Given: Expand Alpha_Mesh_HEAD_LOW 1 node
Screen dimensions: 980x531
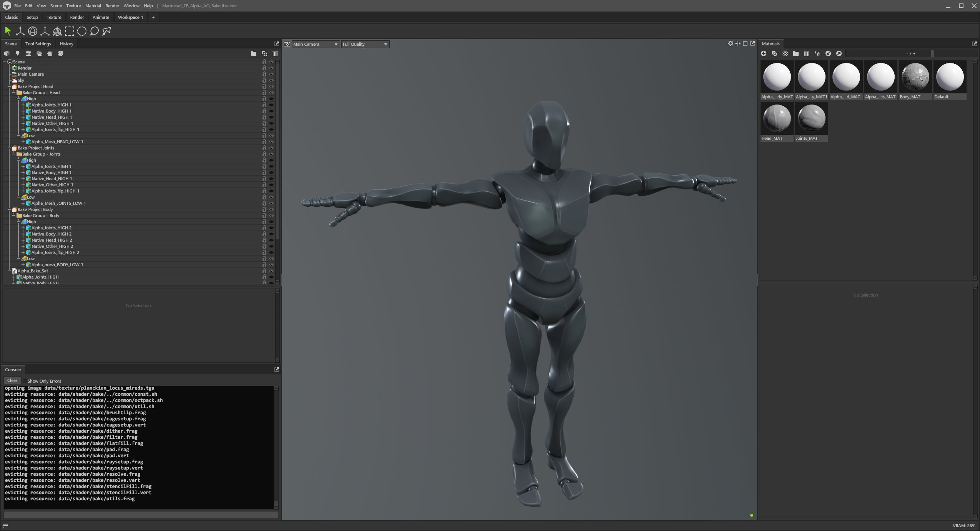Looking at the screenshot, I should pos(23,142).
